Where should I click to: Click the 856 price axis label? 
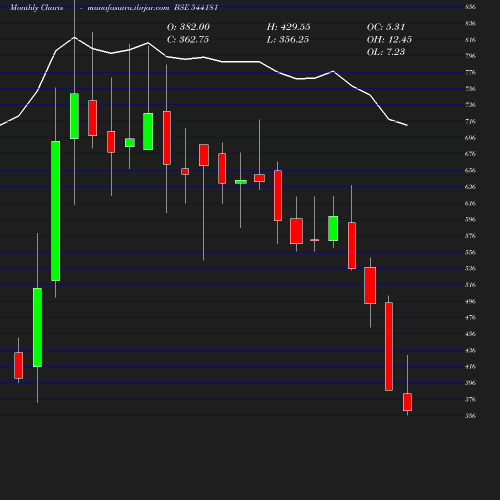470,7
